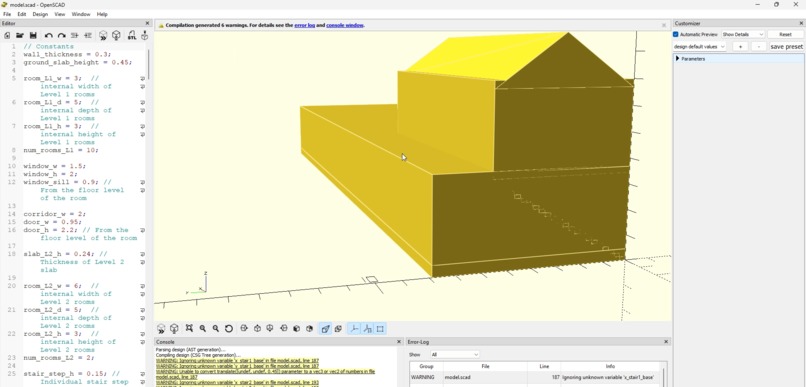
Task: Close the Editor panel
Action: click(147, 23)
